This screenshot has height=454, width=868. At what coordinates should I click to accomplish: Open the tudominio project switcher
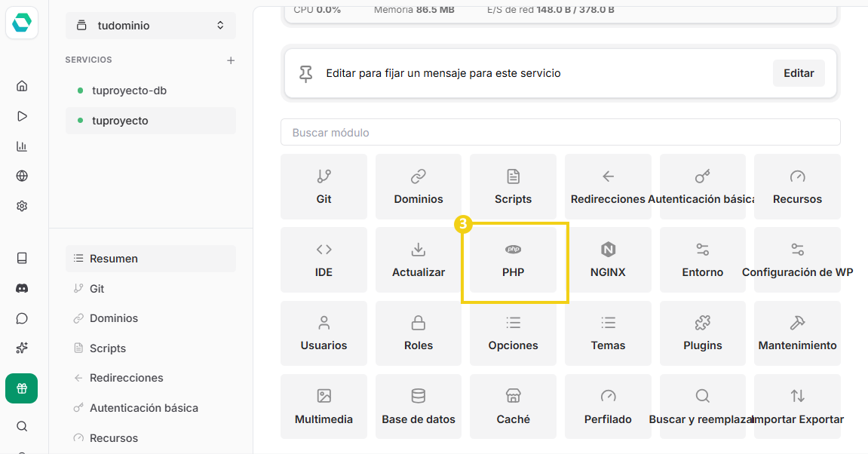coord(150,25)
